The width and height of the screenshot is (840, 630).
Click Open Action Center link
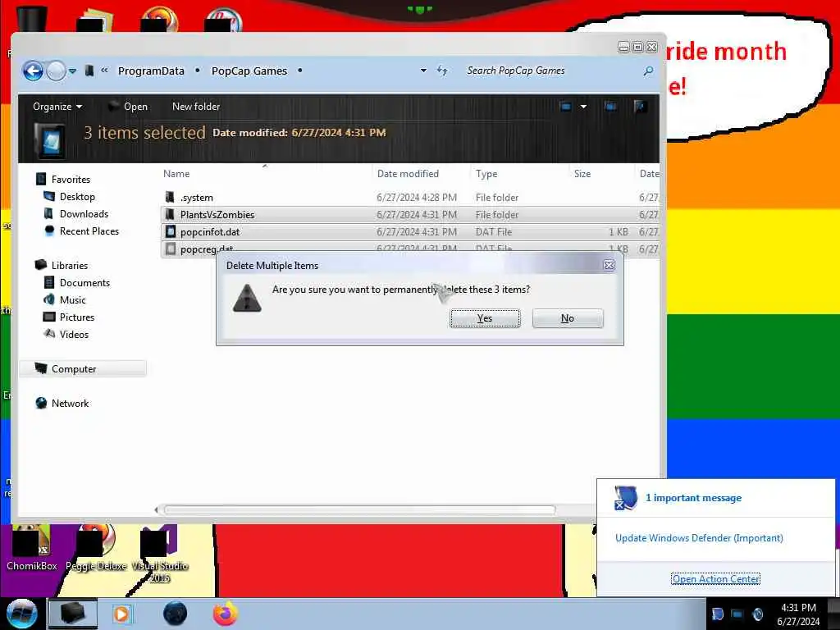pos(715,579)
